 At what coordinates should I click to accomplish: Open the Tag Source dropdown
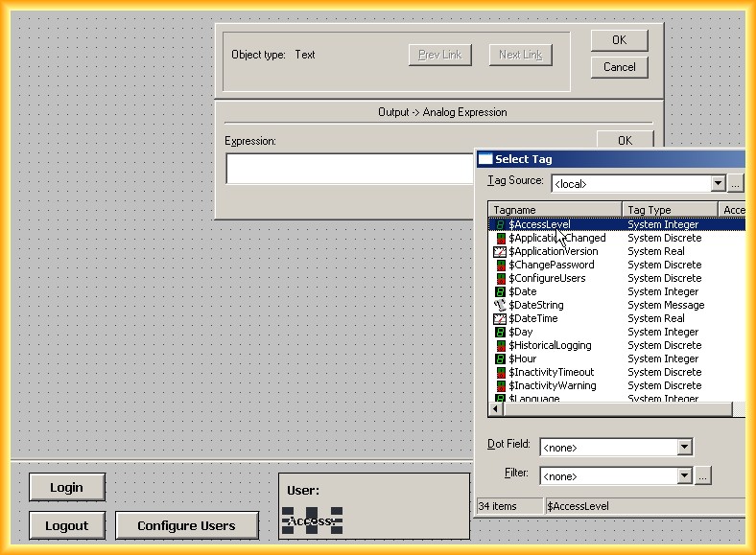click(x=718, y=183)
